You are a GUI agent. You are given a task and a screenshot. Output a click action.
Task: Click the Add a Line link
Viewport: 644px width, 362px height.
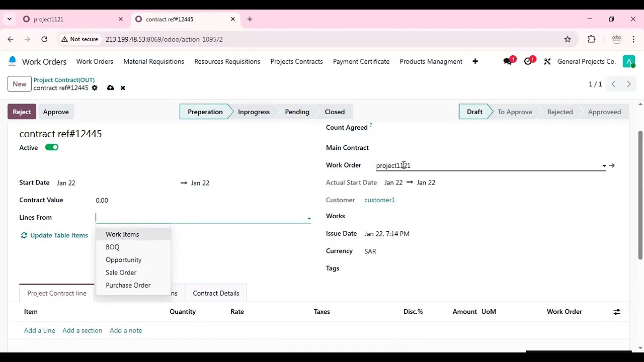click(x=39, y=330)
